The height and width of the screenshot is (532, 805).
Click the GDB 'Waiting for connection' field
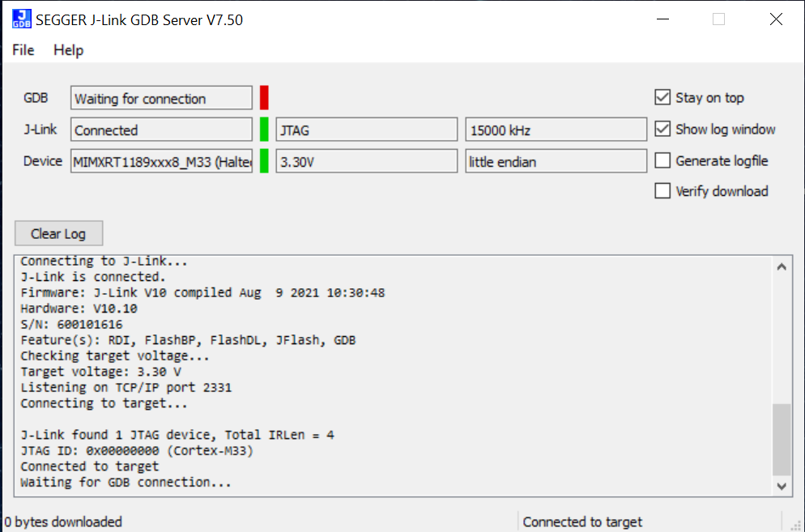point(161,99)
